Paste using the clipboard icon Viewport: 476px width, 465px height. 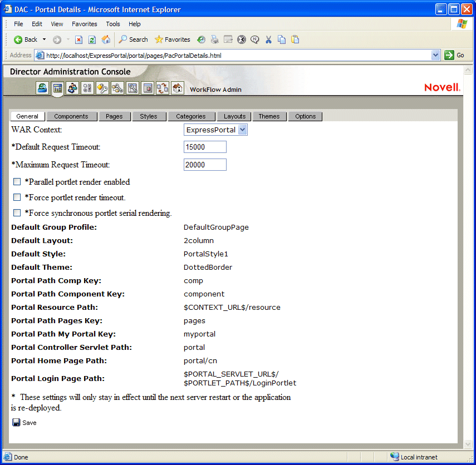coord(295,39)
